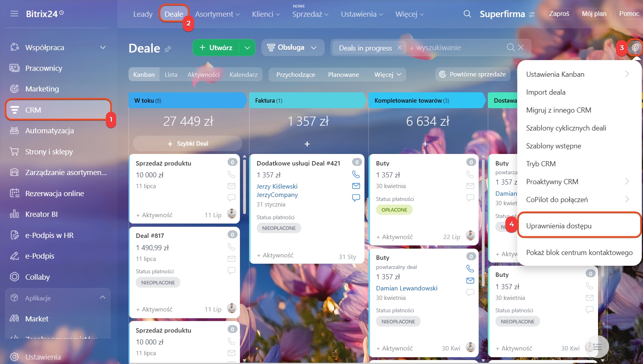Collapse the Aplikacje section
Screen dimensions: 643x364
click(103, 298)
